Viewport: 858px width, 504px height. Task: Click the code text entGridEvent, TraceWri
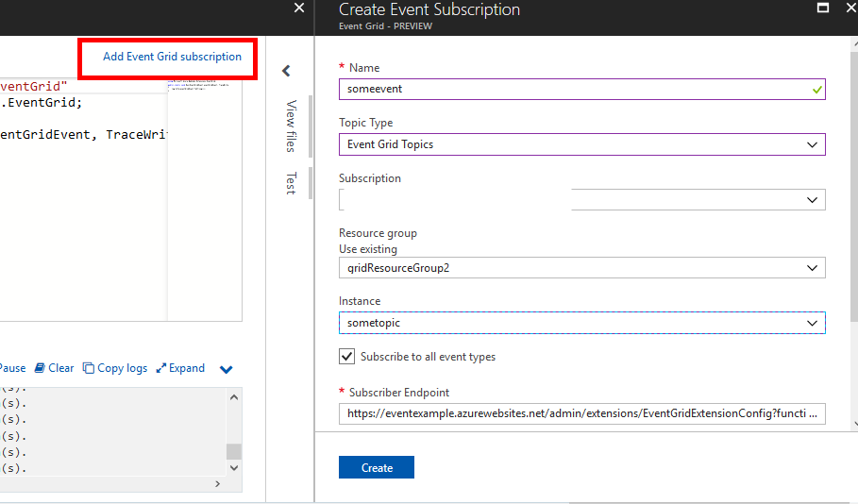tap(83, 135)
